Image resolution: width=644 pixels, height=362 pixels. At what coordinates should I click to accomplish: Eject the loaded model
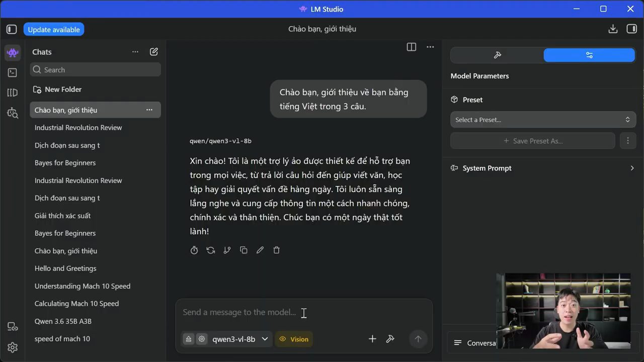(189, 339)
